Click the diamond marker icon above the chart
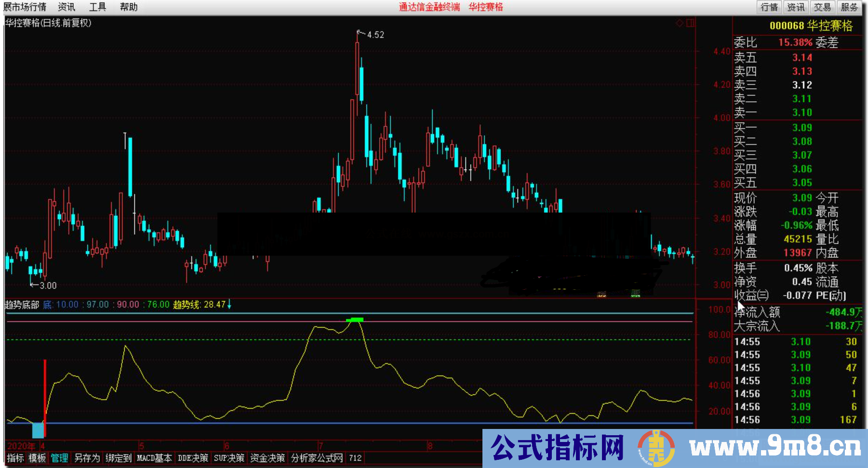The image size is (868, 468). click(679, 22)
